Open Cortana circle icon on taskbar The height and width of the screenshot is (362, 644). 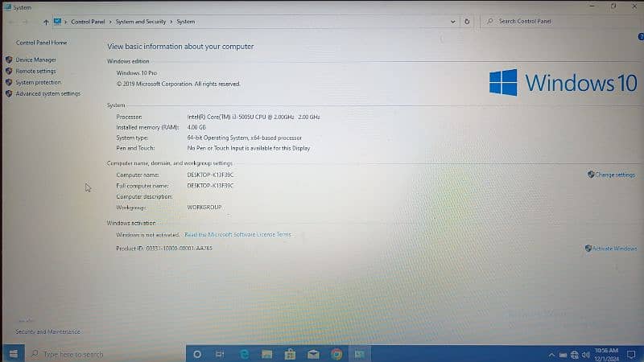point(198,354)
